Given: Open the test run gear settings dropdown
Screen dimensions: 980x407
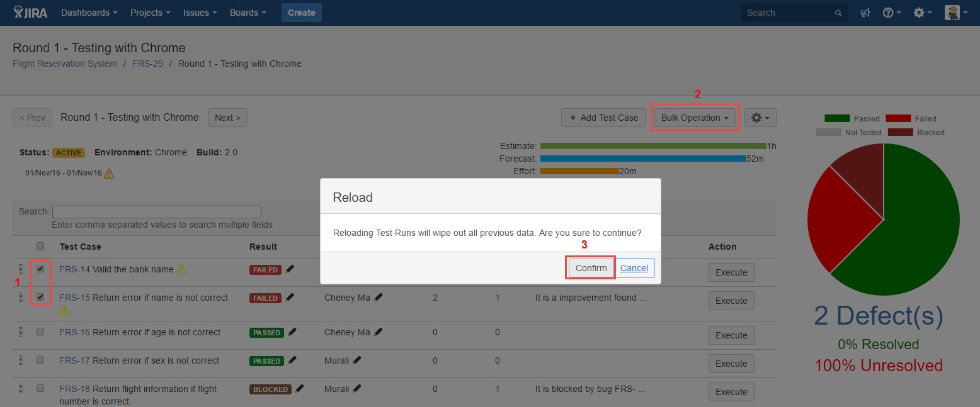Looking at the screenshot, I should [760, 118].
